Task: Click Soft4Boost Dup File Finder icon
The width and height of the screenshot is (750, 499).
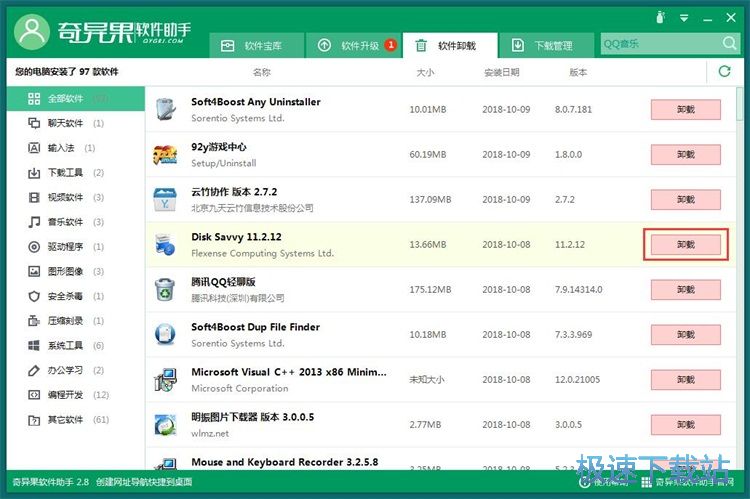Action: coord(165,334)
